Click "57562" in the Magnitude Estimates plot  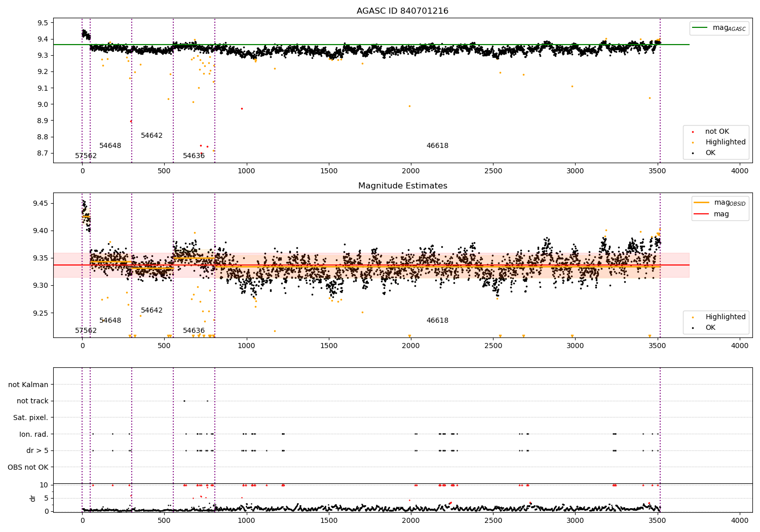[86, 331]
